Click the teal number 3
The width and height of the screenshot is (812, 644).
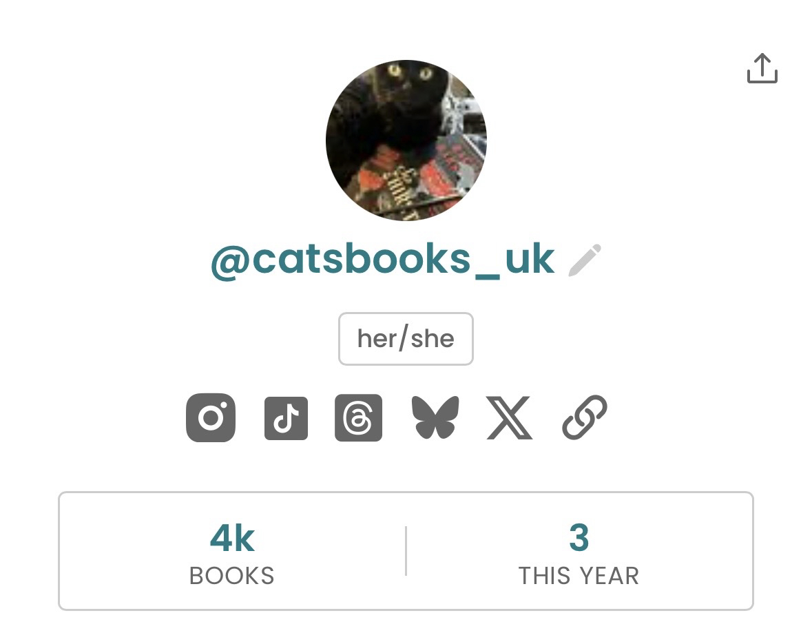point(579,538)
